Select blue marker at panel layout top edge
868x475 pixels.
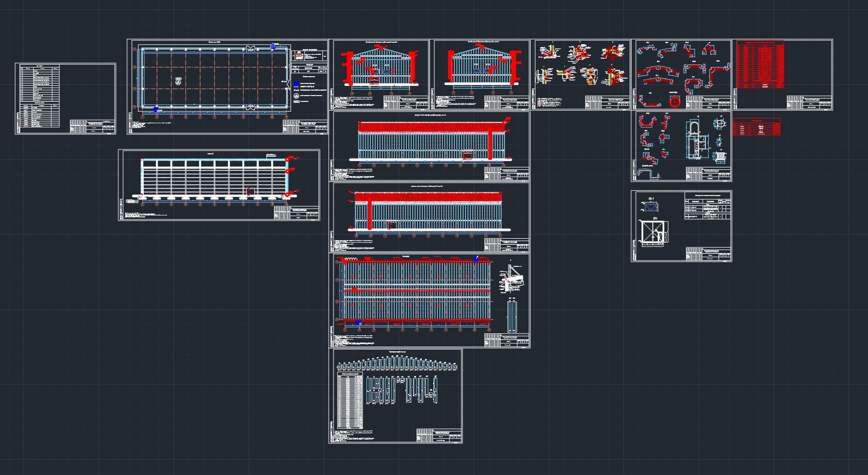[476, 259]
